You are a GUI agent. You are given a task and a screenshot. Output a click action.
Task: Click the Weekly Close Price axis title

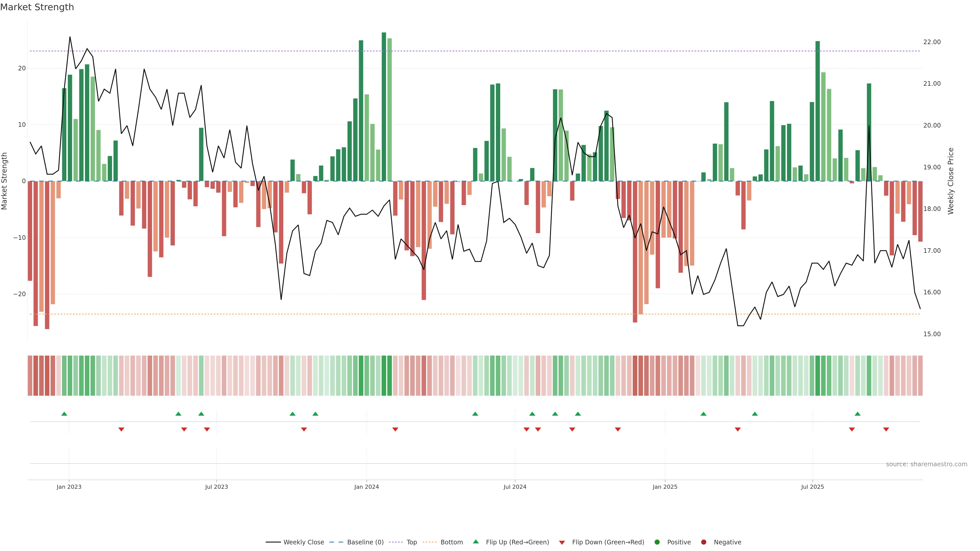coord(951,181)
